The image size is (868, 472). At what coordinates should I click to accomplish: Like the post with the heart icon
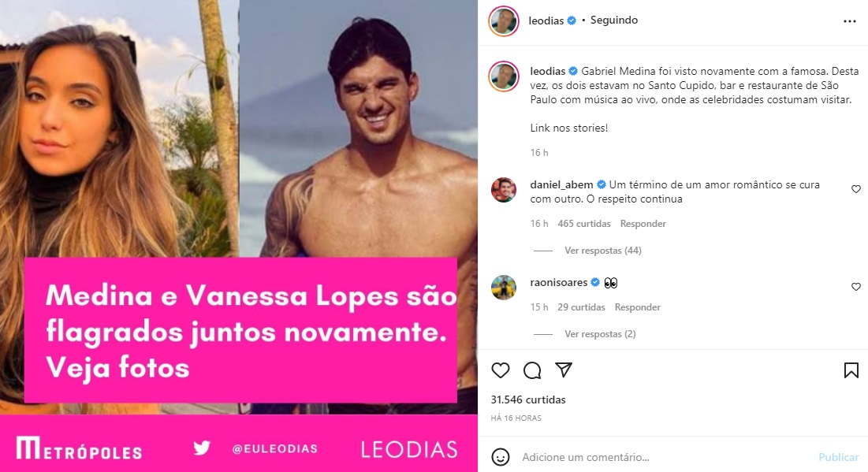pyautogui.click(x=501, y=370)
